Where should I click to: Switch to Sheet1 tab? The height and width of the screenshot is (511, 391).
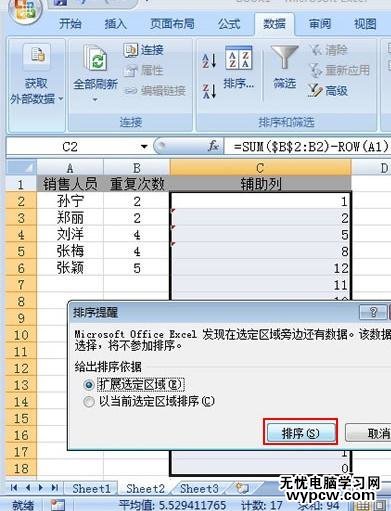(91, 489)
